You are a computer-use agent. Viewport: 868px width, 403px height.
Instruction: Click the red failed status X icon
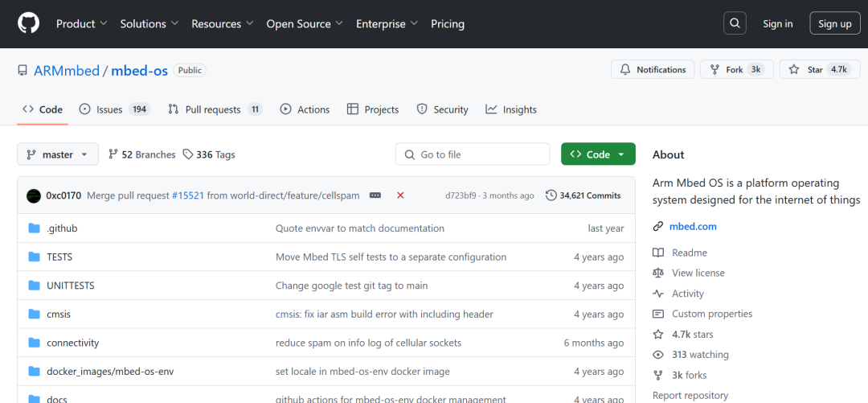coord(400,195)
